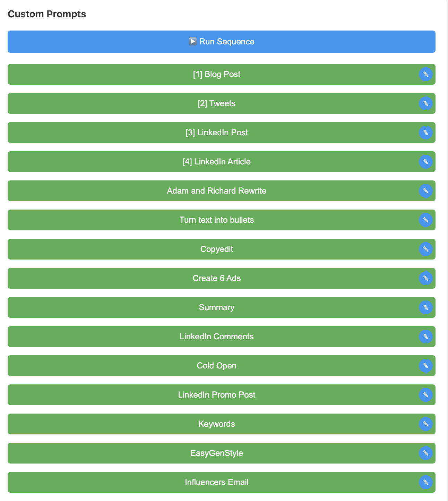Screen dimensions: 448x501
Task: Open edit icon for LinkedIn Post prompt
Action: [425, 133]
